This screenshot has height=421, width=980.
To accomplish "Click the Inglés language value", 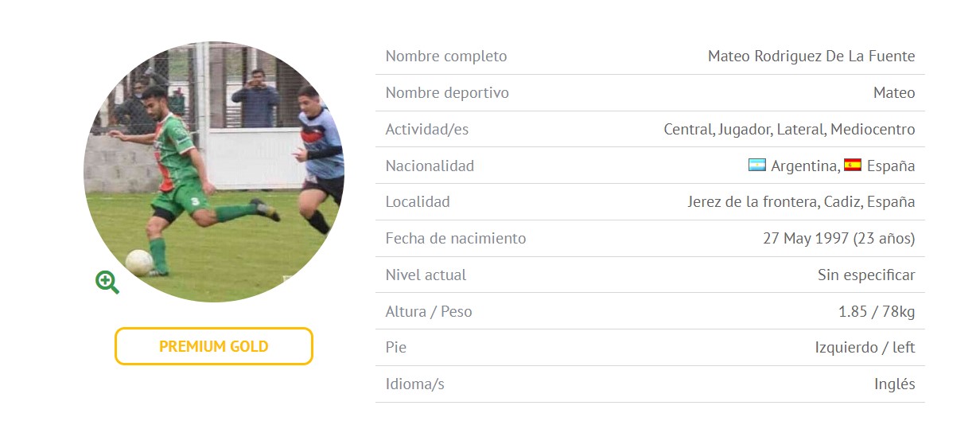I will coord(894,384).
